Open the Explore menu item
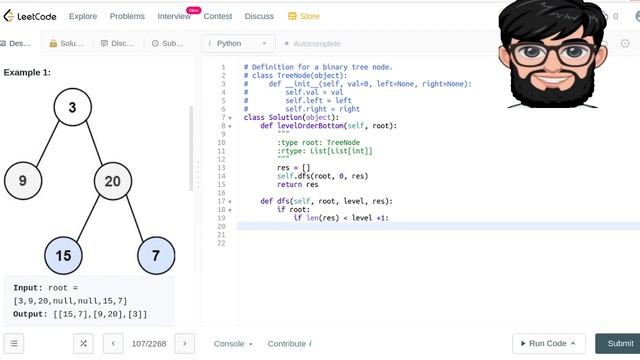 click(x=83, y=16)
